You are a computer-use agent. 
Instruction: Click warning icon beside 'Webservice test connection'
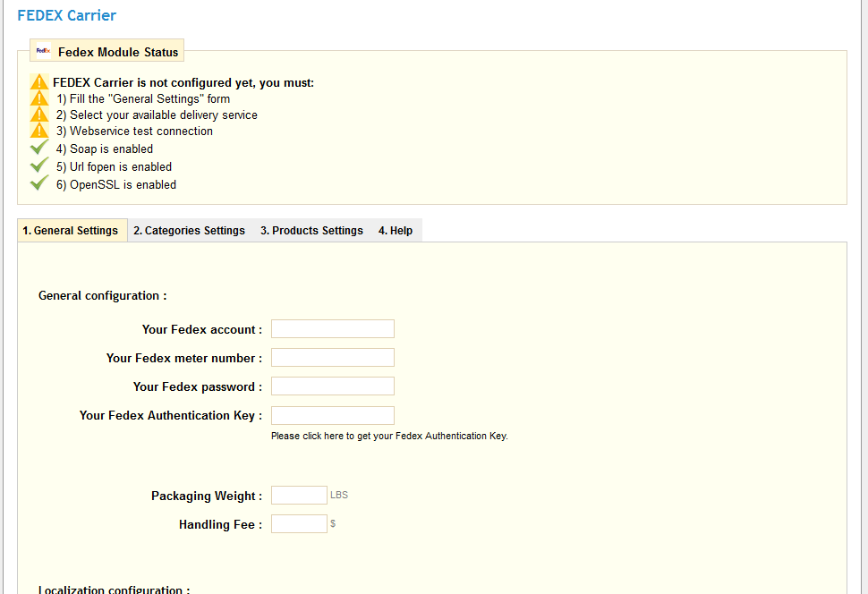pyautogui.click(x=39, y=131)
